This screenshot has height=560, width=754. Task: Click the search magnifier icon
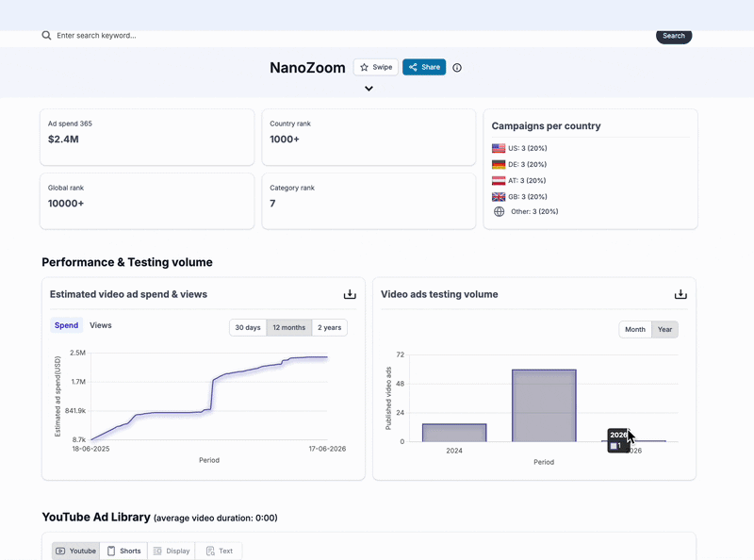tap(46, 35)
